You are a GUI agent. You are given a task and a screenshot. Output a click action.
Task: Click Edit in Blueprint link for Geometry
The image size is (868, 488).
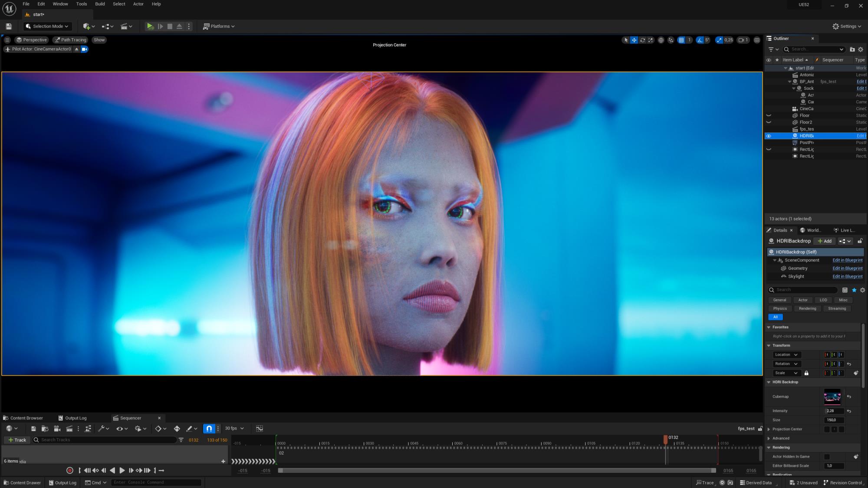(x=847, y=269)
